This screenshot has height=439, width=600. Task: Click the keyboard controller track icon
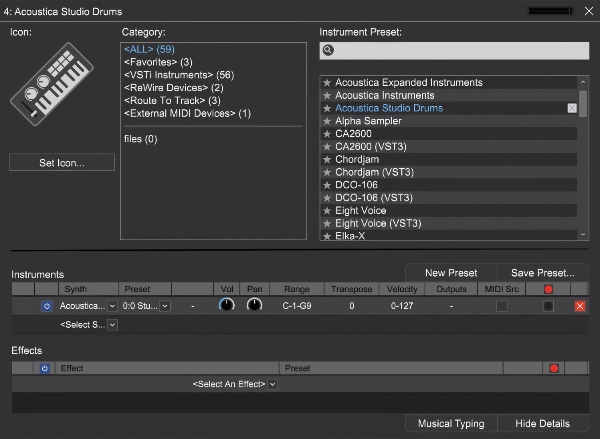pyautogui.click(x=52, y=84)
